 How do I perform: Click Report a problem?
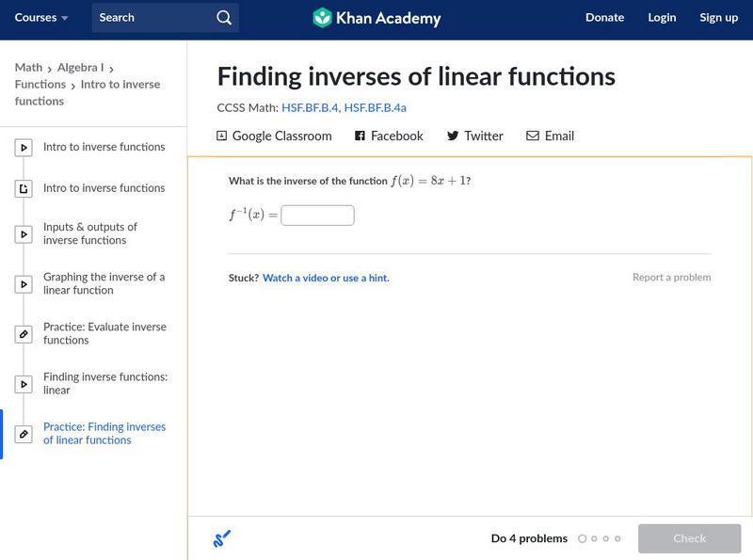[671, 278]
